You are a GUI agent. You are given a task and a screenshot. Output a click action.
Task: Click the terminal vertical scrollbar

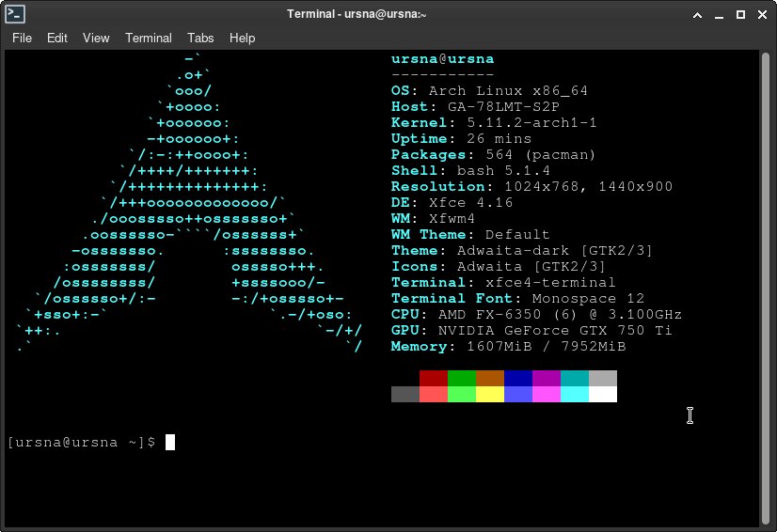click(x=765, y=289)
